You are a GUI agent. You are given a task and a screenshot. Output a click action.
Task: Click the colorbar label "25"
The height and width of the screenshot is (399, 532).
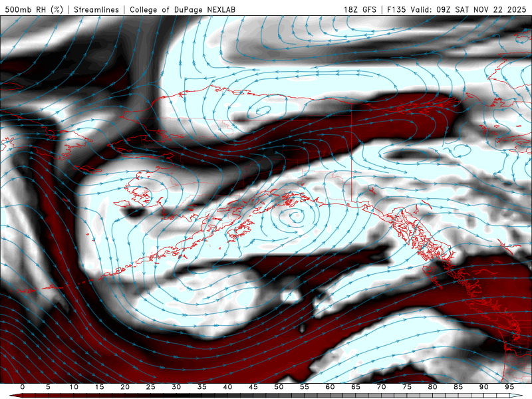[x=151, y=387]
